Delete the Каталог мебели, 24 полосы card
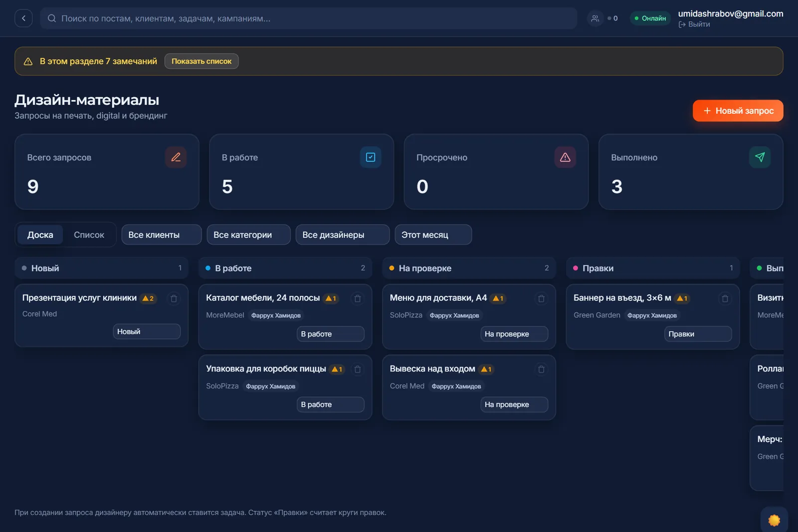This screenshot has width=798, height=532. (358, 299)
